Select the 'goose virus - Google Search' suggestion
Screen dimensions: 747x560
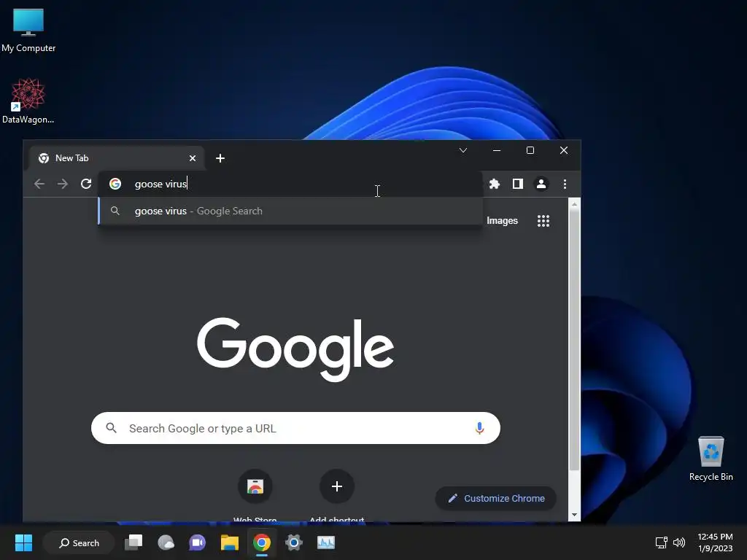click(290, 211)
